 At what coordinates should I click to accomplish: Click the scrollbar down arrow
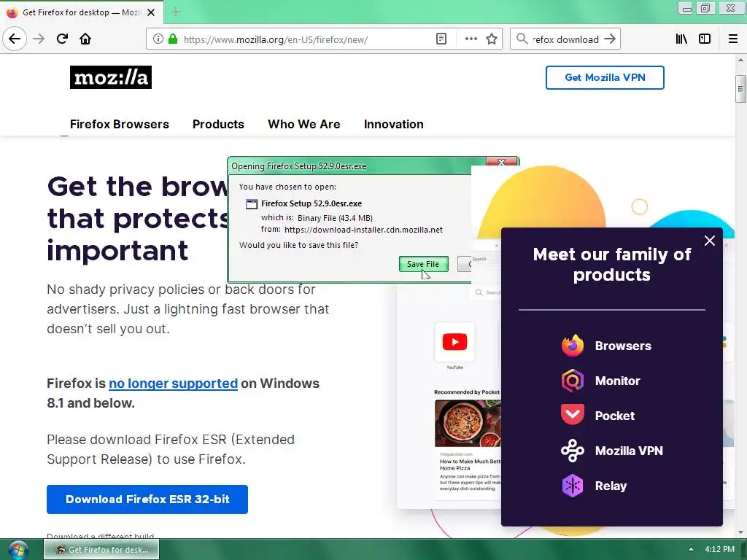point(740,532)
